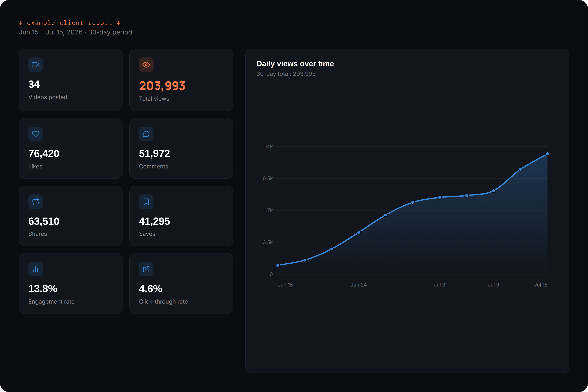Click the heart icon on the Likes card
Image resolution: width=588 pixels, height=392 pixels.
tap(35, 134)
